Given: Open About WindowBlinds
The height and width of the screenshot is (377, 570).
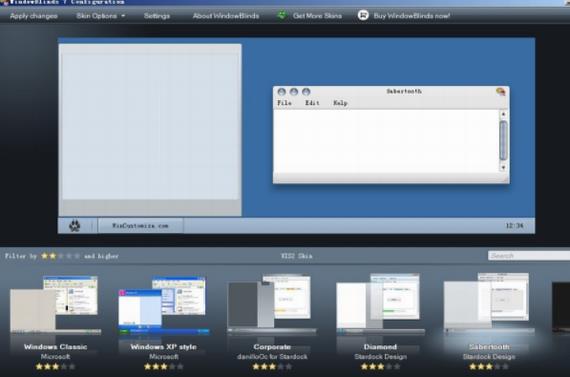Looking at the screenshot, I should coord(226,16).
